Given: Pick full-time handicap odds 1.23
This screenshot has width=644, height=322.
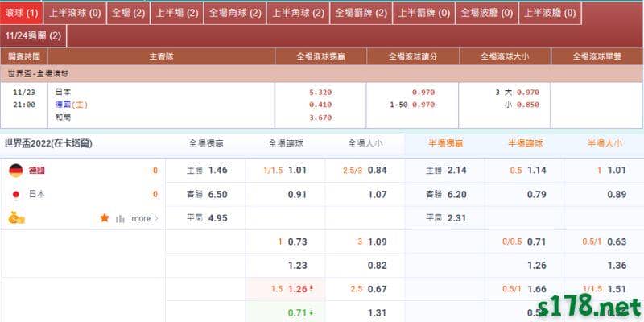Looking at the screenshot, I should 297,266.
